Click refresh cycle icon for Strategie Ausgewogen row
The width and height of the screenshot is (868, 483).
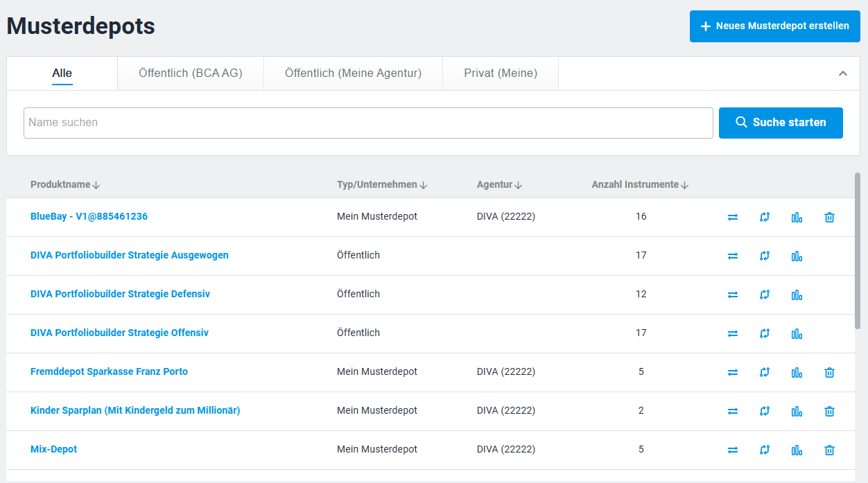click(765, 256)
